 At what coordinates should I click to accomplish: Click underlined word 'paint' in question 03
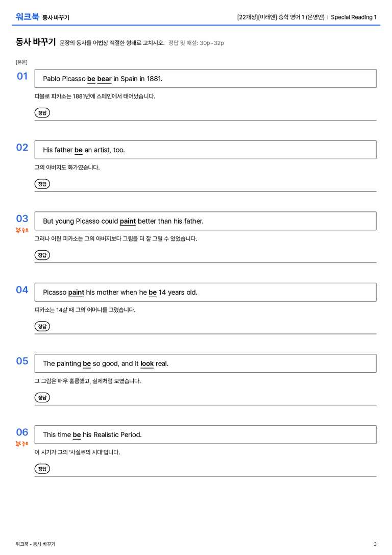pos(128,221)
